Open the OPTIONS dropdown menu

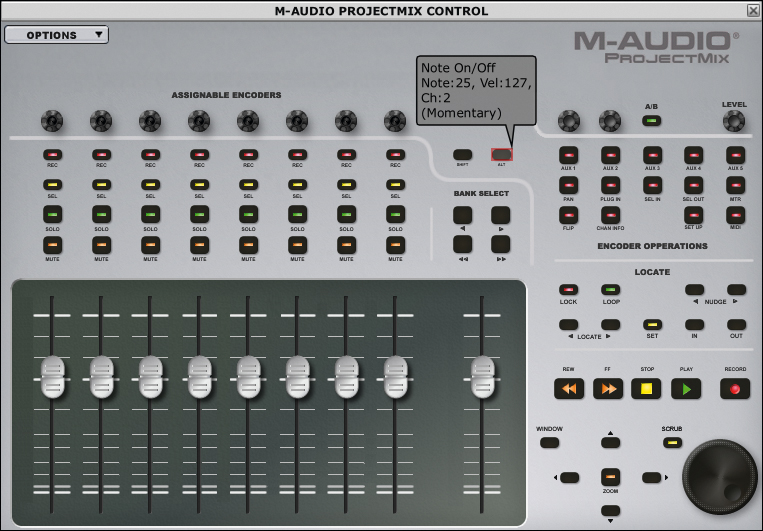click(x=56, y=35)
